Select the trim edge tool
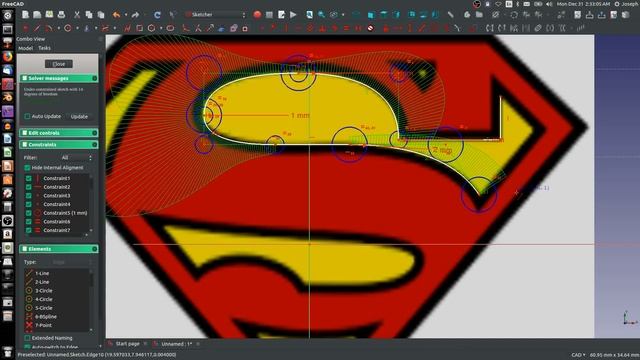 click(x=198, y=28)
